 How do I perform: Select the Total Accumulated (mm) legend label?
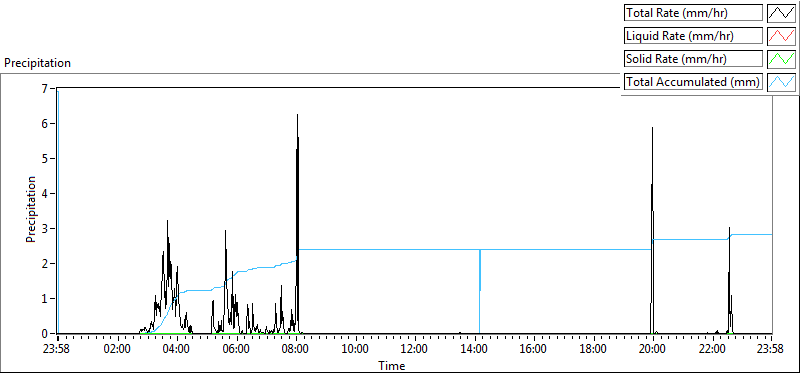[693, 82]
